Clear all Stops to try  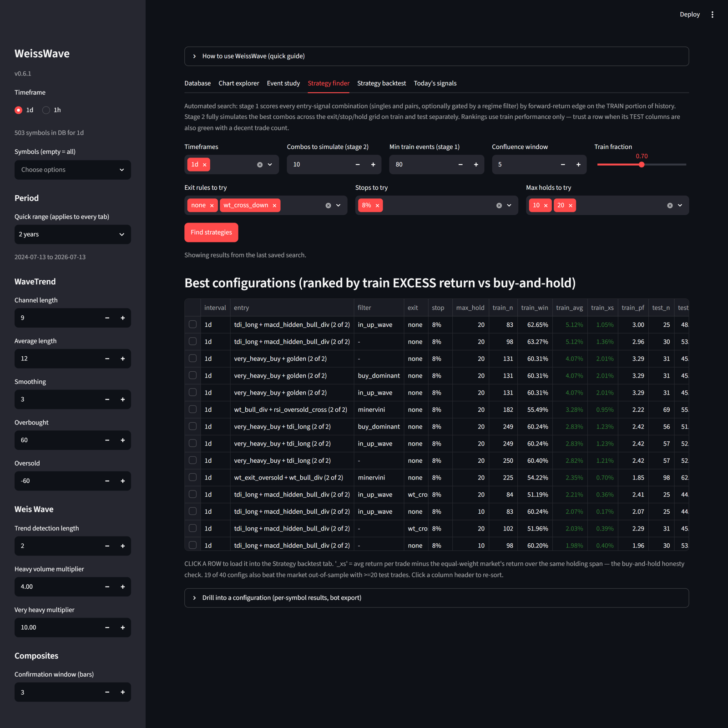click(499, 206)
